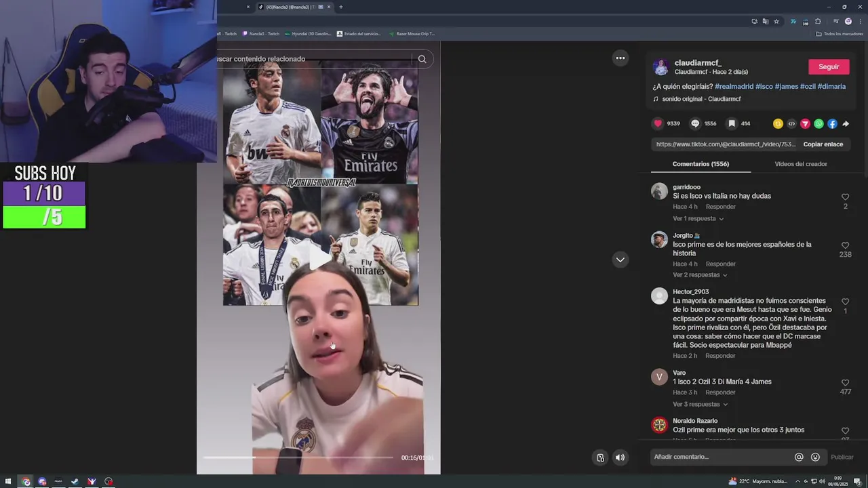The width and height of the screenshot is (868, 488).
Task: Click the yellow repost icon
Action: tap(778, 123)
